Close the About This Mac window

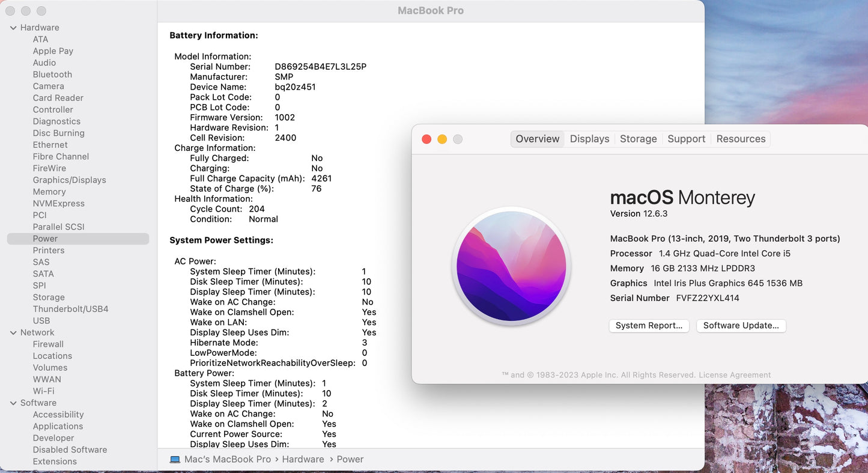(426, 139)
